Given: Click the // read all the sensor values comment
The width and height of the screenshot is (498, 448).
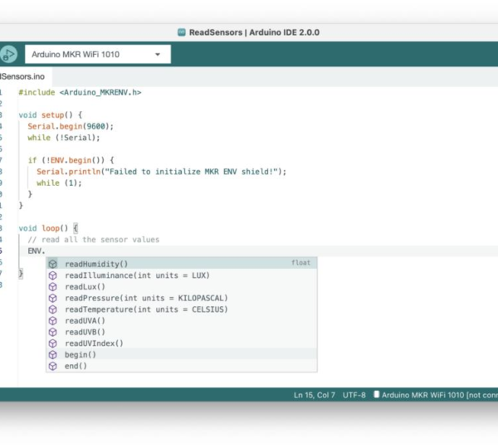Looking at the screenshot, I should click(x=93, y=240).
